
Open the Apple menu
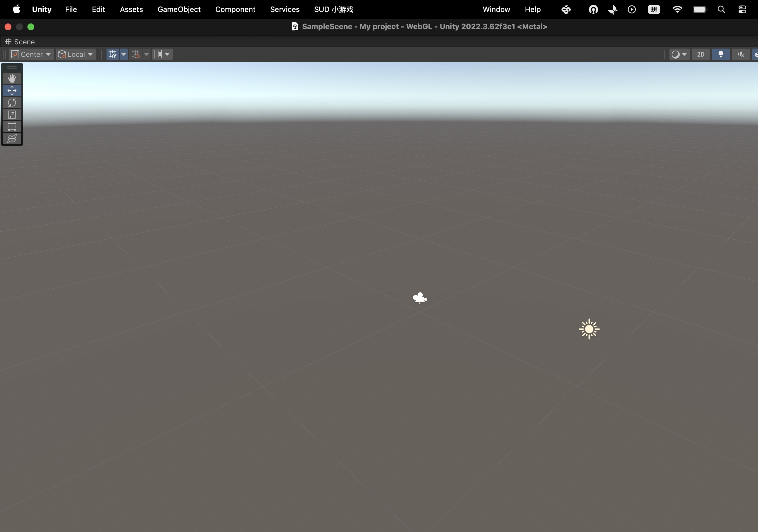[17, 9]
